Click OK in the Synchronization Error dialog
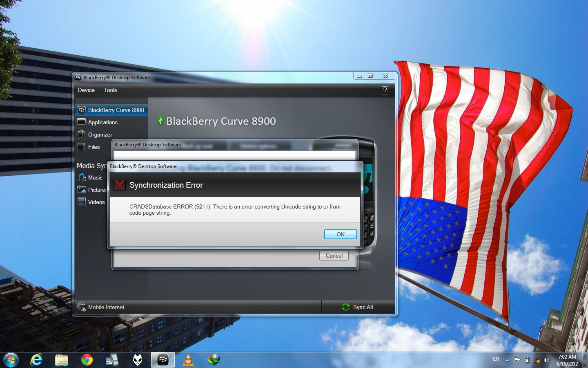The width and height of the screenshot is (588, 368). [340, 234]
